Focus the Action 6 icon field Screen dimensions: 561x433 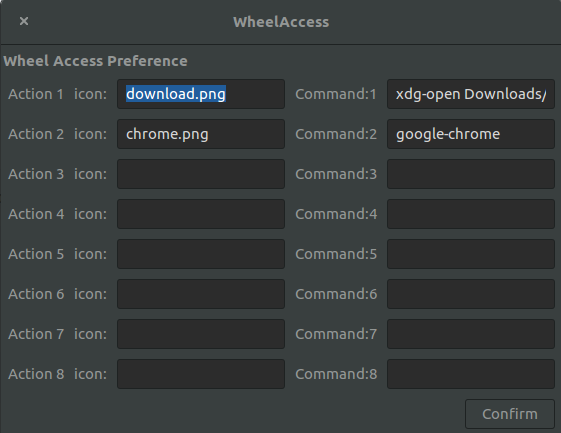(x=201, y=295)
